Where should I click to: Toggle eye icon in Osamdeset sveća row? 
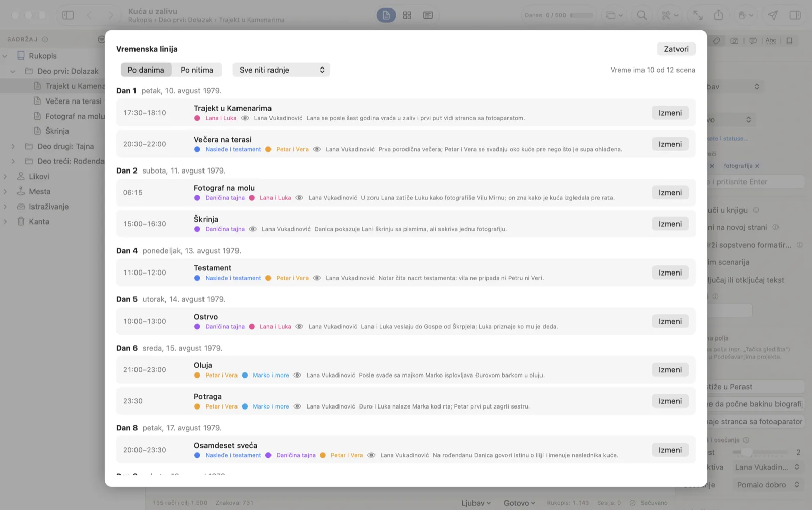click(371, 455)
